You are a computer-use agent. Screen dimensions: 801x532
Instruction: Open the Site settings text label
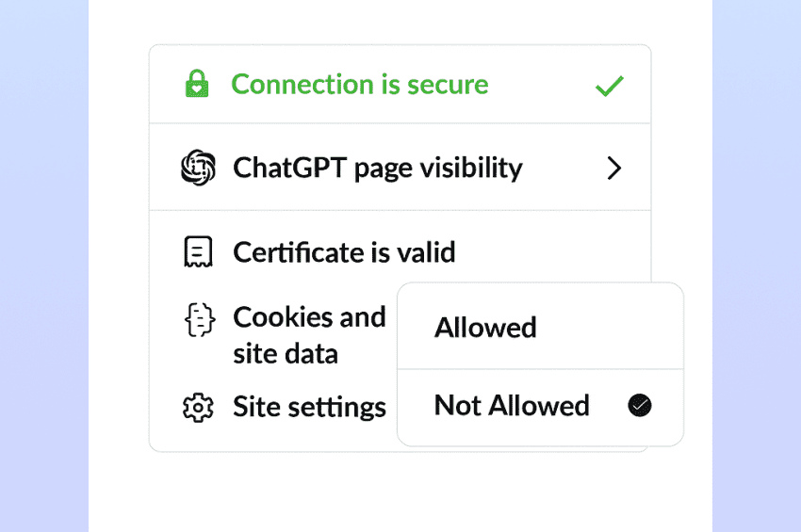point(309,408)
